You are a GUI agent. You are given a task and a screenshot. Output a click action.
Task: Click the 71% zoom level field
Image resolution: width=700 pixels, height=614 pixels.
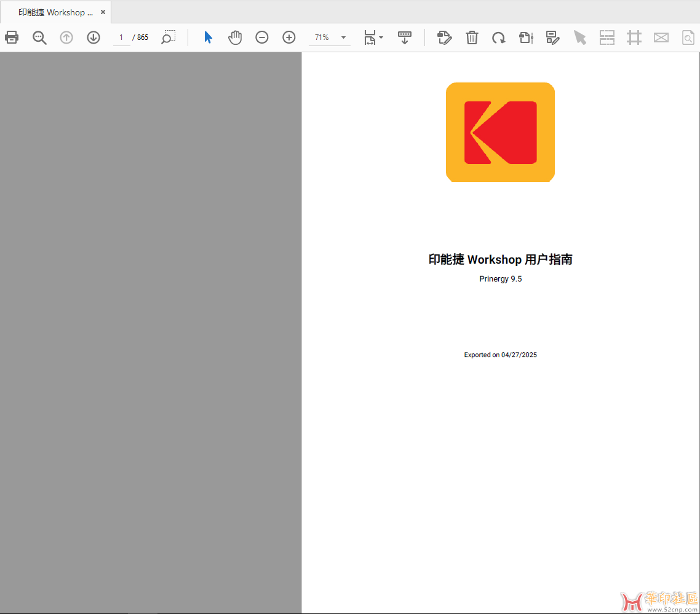(x=322, y=37)
